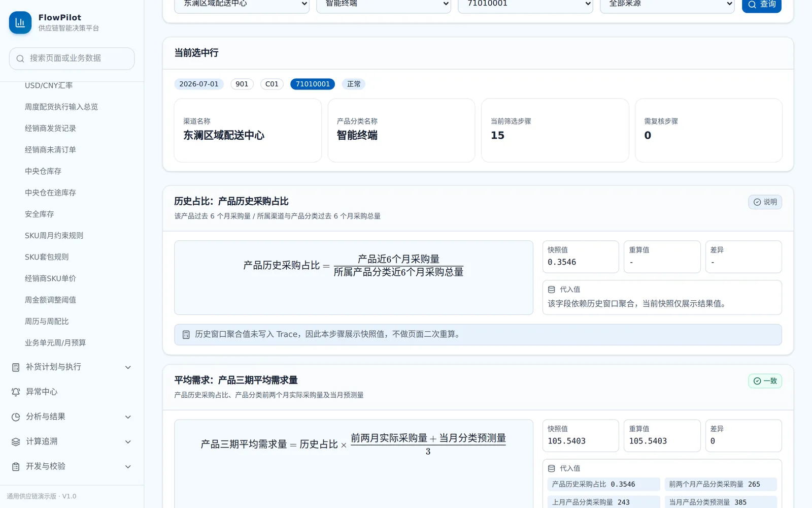
Task: Click the database icon beside 历史占比 代入值
Action: pos(552,290)
